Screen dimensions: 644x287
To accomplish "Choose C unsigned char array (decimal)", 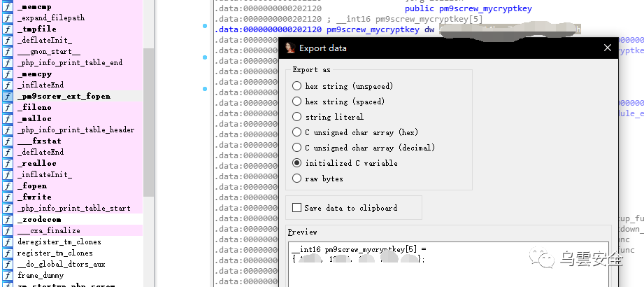I will 297,148.
